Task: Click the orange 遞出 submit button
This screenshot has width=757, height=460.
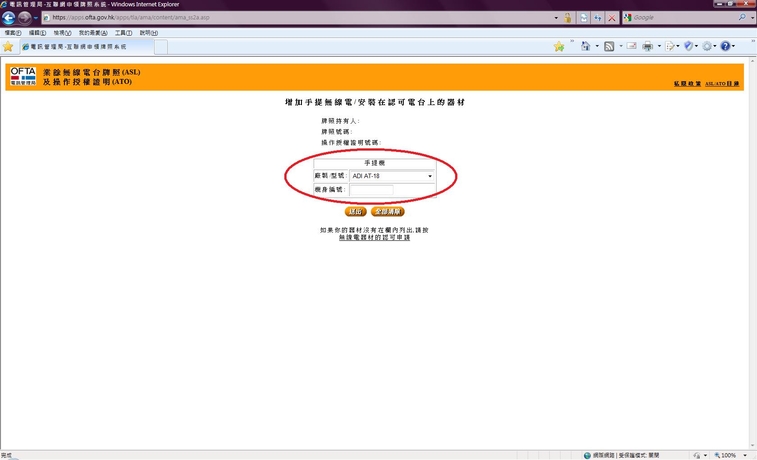Action: (x=355, y=212)
